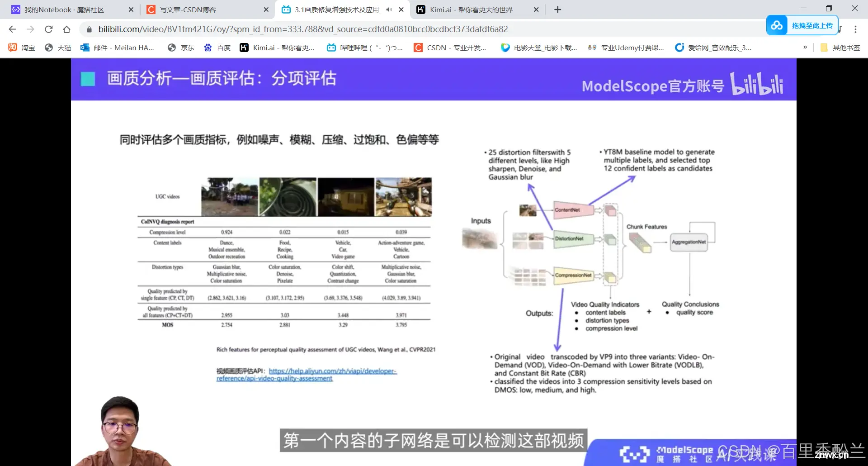
Task: Open the browser home page
Action: [66, 29]
